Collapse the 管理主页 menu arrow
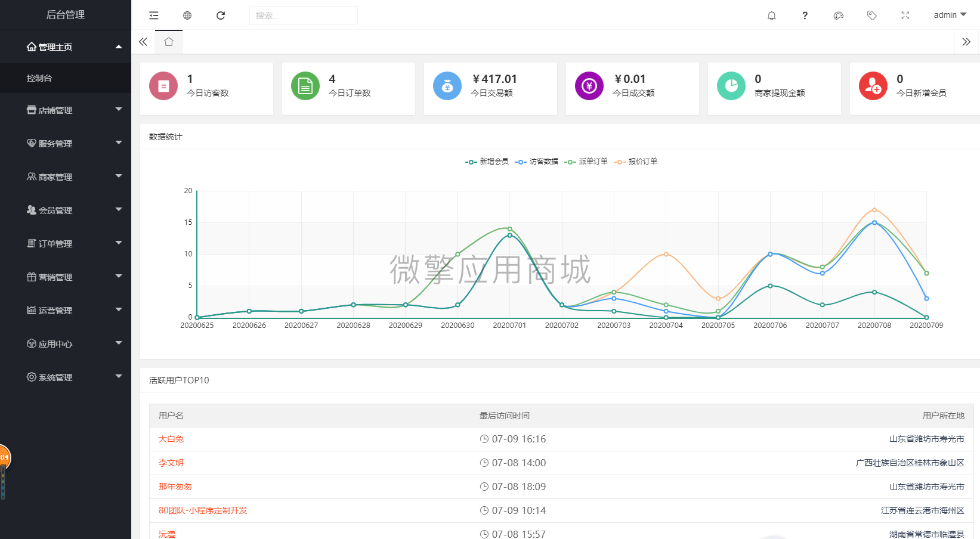Image resolution: width=980 pixels, height=539 pixels. [119, 47]
